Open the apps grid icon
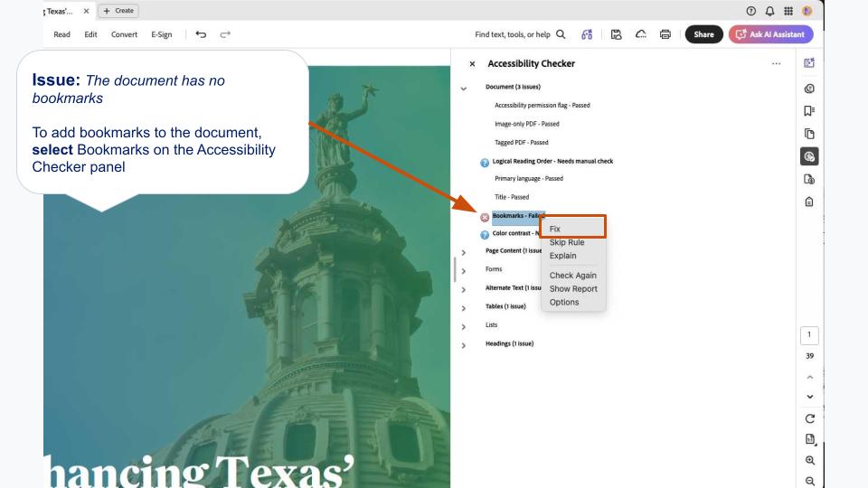The height and width of the screenshot is (488, 868). tap(788, 11)
